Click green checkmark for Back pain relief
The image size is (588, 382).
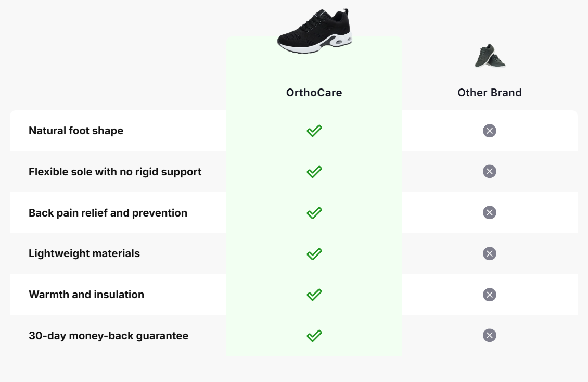click(314, 213)
